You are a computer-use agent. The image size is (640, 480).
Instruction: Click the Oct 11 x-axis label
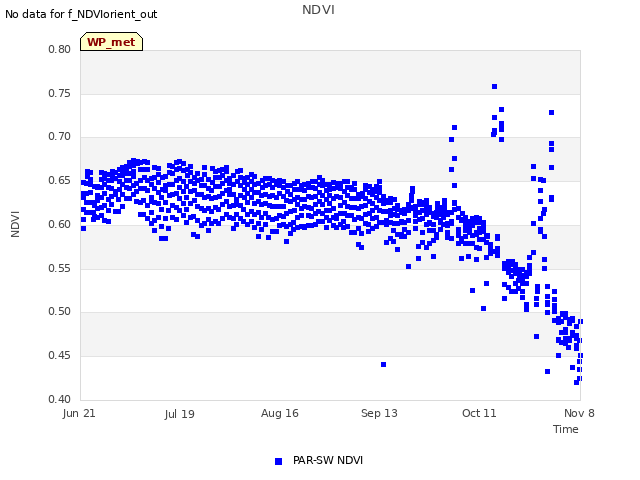(479, 413)
